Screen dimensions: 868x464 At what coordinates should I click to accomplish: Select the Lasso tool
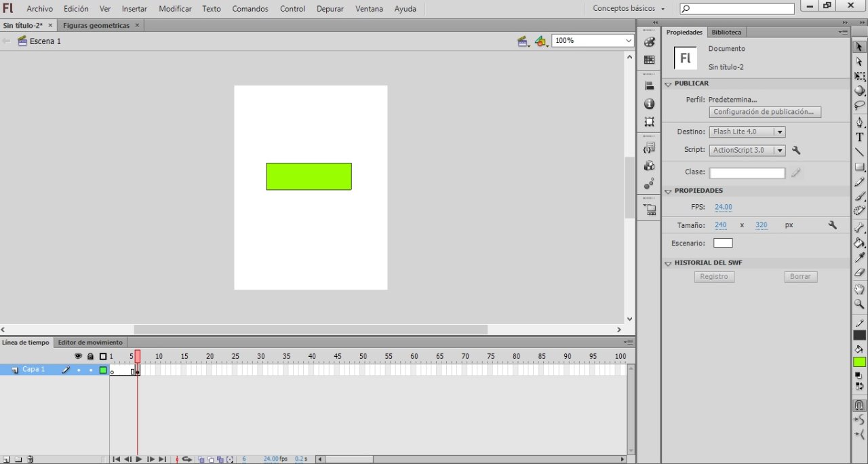[x=859, y=106]
